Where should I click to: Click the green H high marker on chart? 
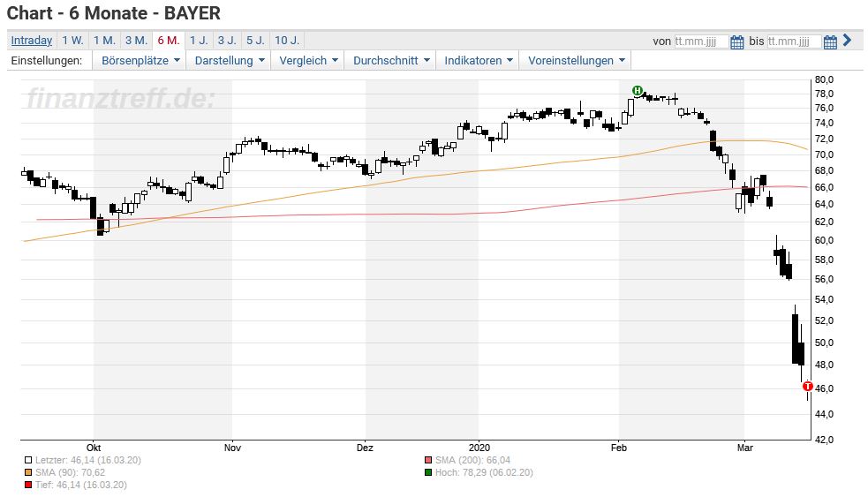pyautogui.click(x=638, y=90)
